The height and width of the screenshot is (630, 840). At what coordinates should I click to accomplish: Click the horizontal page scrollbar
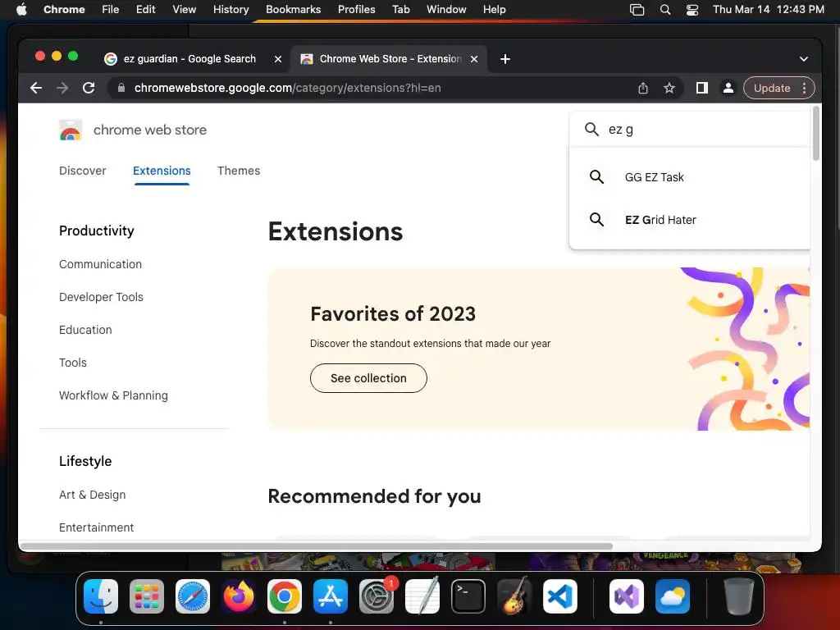316,546
